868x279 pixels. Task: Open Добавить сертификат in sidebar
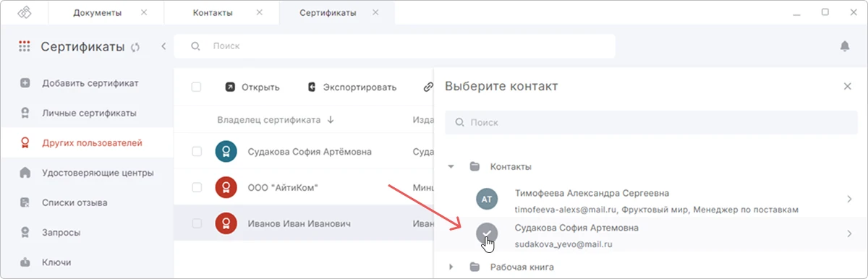click(87, 83)
